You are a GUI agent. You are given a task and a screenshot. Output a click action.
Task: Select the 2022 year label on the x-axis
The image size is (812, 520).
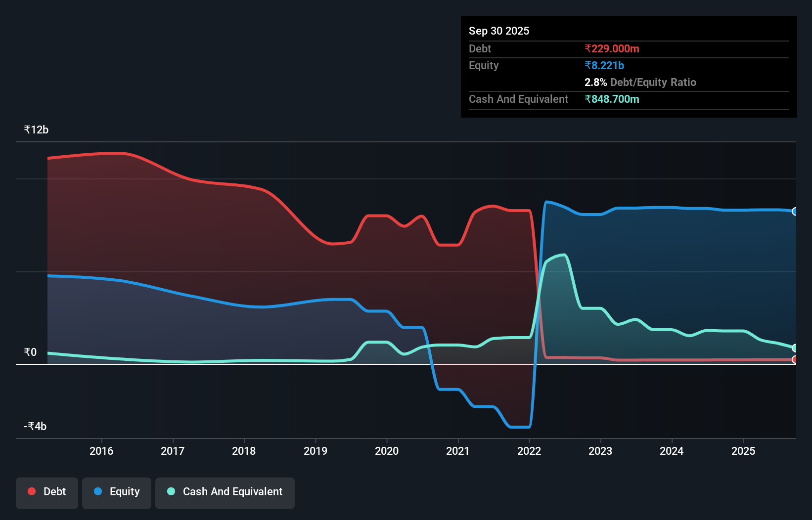coord(529,451)
